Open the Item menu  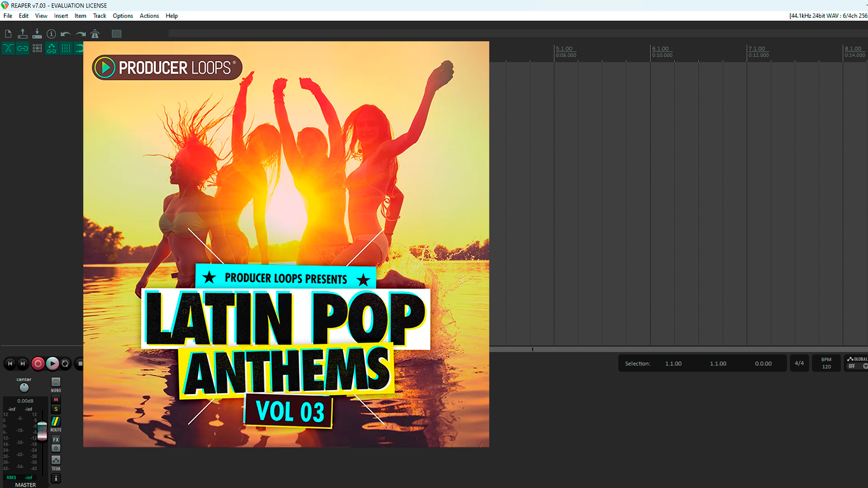(x=81, y=16)
